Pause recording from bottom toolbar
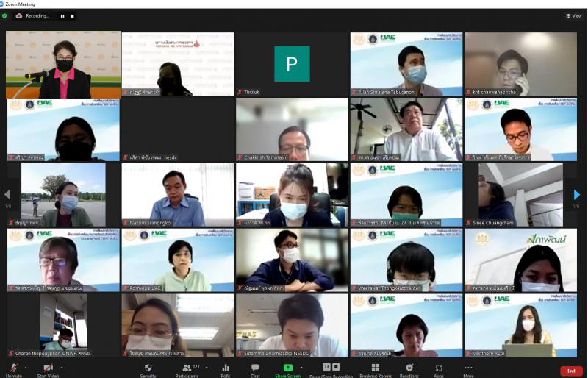The height and width of the screenshot is (378, 588). coord(326,366)
